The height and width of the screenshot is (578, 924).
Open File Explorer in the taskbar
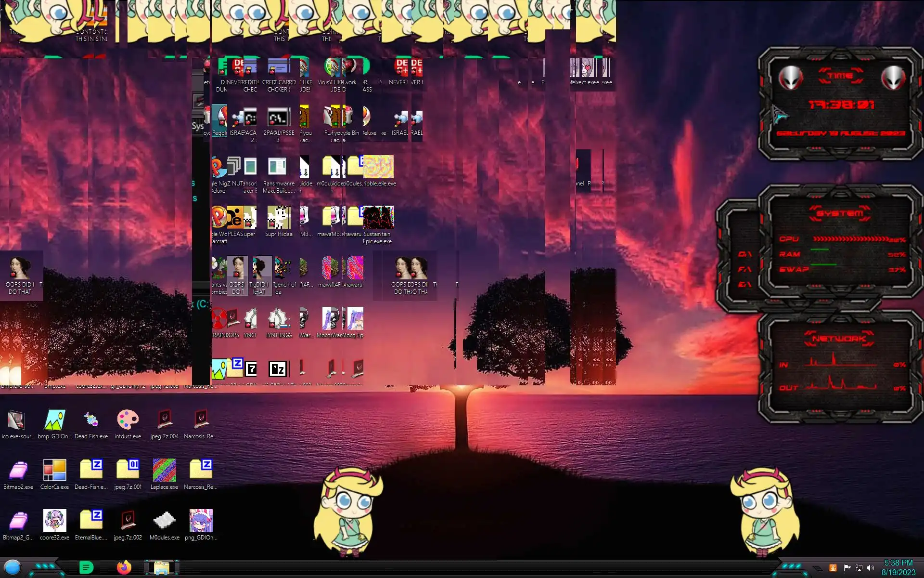click(x=162, y=567)
